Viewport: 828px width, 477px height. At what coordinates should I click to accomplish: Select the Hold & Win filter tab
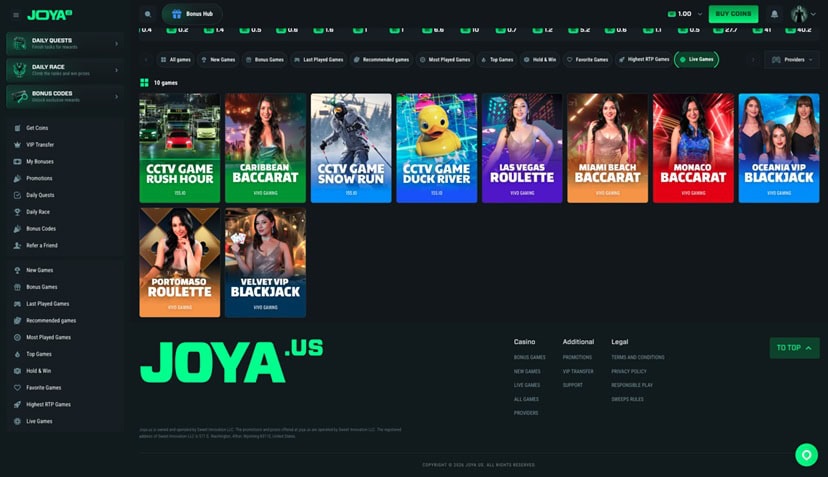540,60
